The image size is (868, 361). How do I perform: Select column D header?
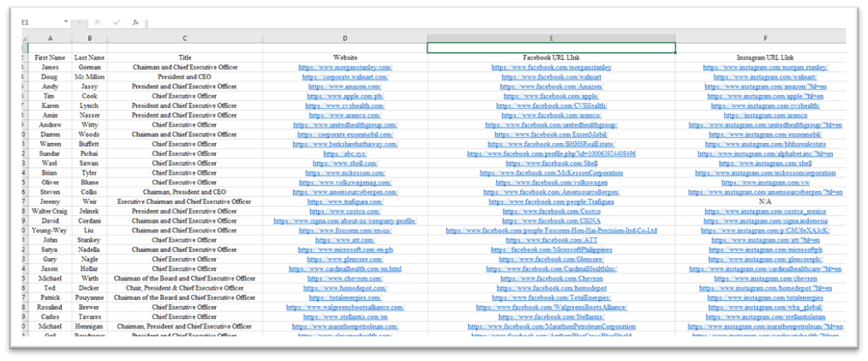click(344, 39)
